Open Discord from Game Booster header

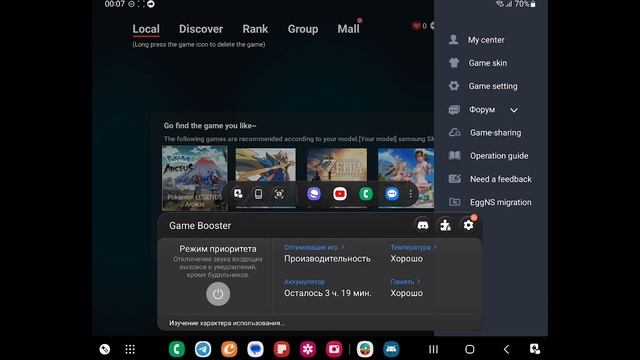pyautogui.click(x=423, y=225)
